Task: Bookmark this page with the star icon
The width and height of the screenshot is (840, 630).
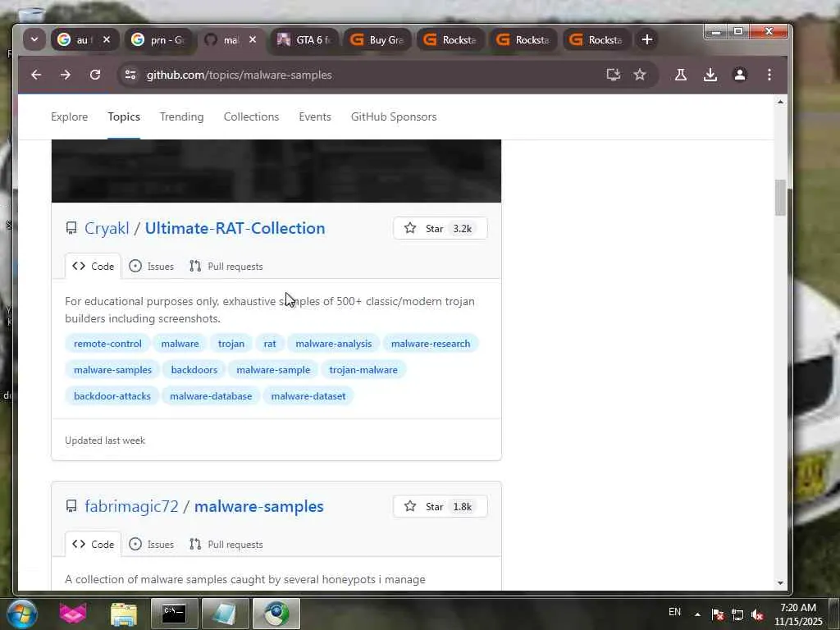Action: click(x=640, y=75)
